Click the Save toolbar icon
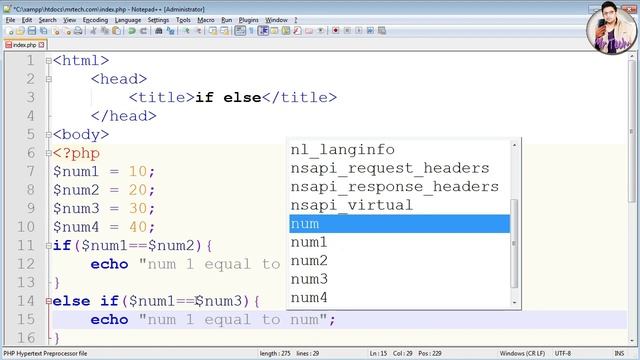640x360 pixels. pyautogui.click(x=32, y=31)
